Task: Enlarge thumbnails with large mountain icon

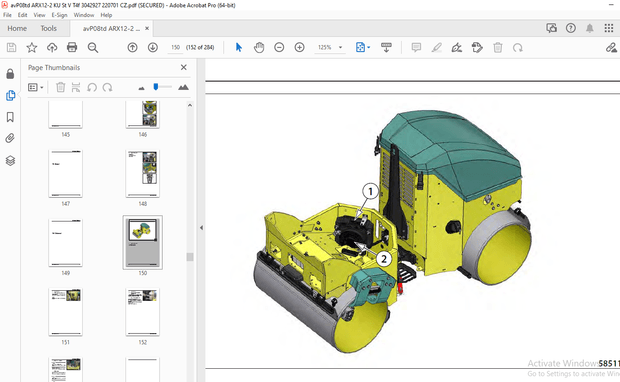Action: (183, 87)
